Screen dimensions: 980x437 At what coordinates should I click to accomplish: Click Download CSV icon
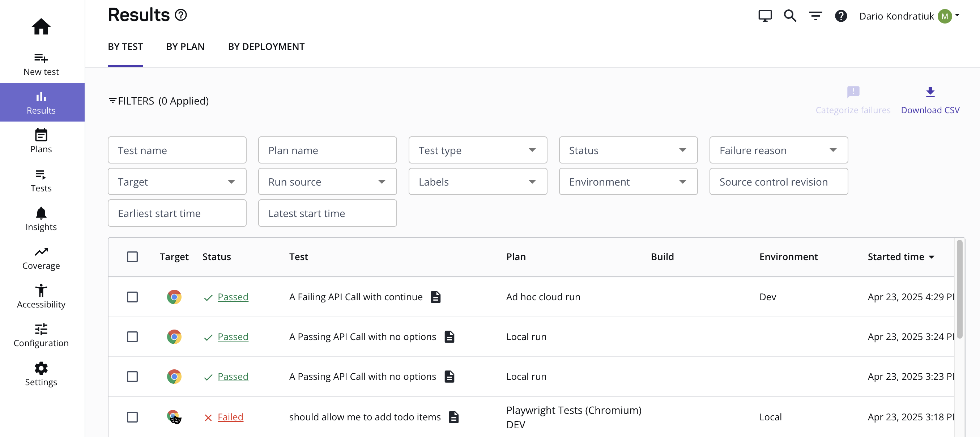[x=930, y=92]
